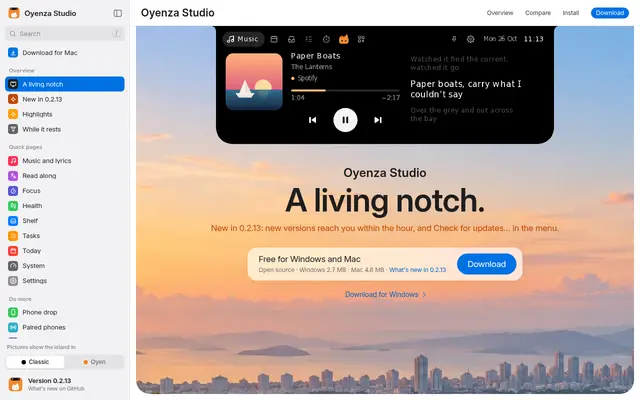Open Health quick page

coord(64,206)
